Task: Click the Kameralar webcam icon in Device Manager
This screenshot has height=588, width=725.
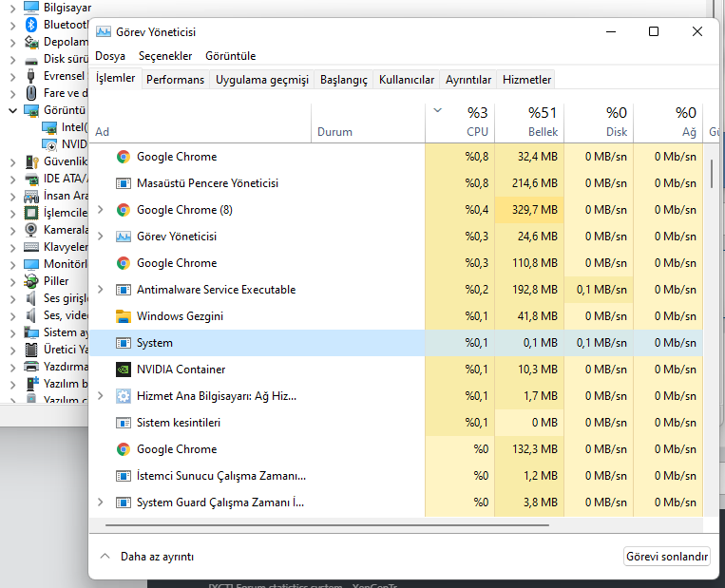Action: click(31, 229)
